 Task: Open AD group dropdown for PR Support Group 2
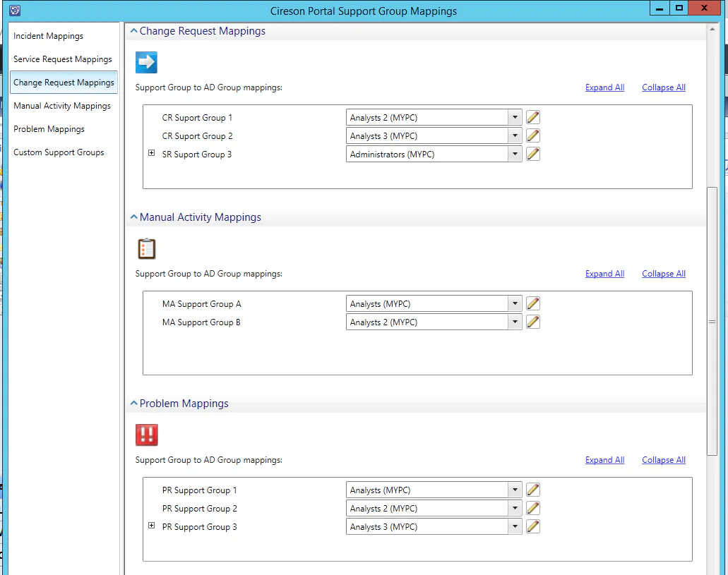(515, 509)
